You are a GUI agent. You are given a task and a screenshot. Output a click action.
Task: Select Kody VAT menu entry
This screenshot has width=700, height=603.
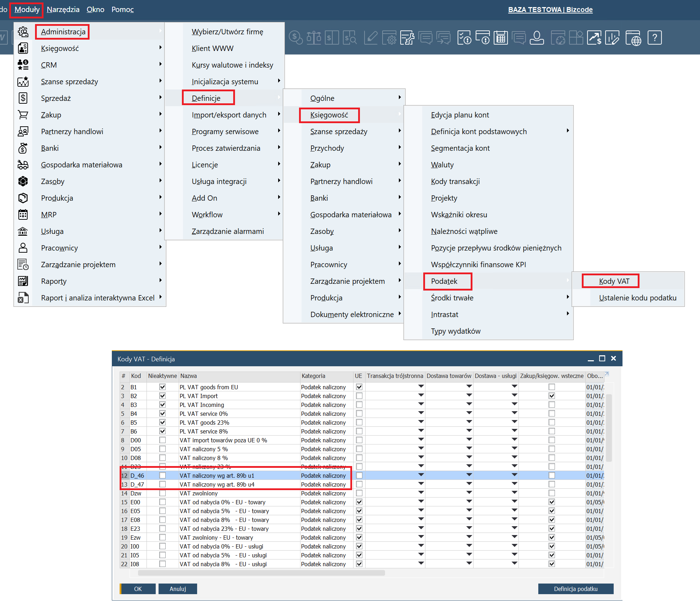point(614,281)
